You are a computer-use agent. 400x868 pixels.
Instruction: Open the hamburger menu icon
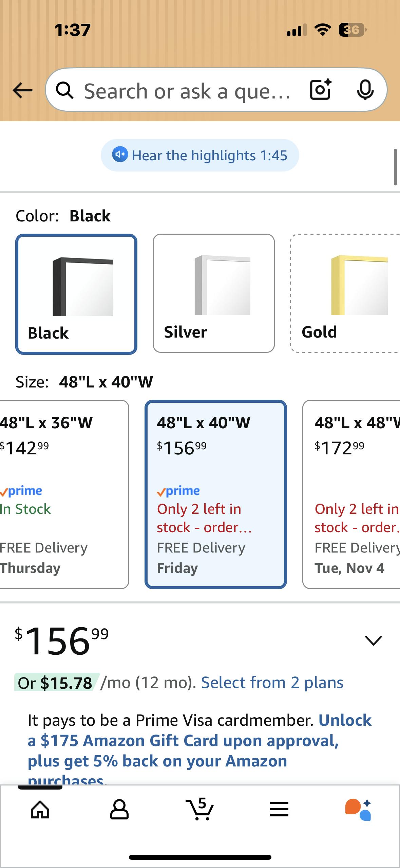(x=279, y=810)
